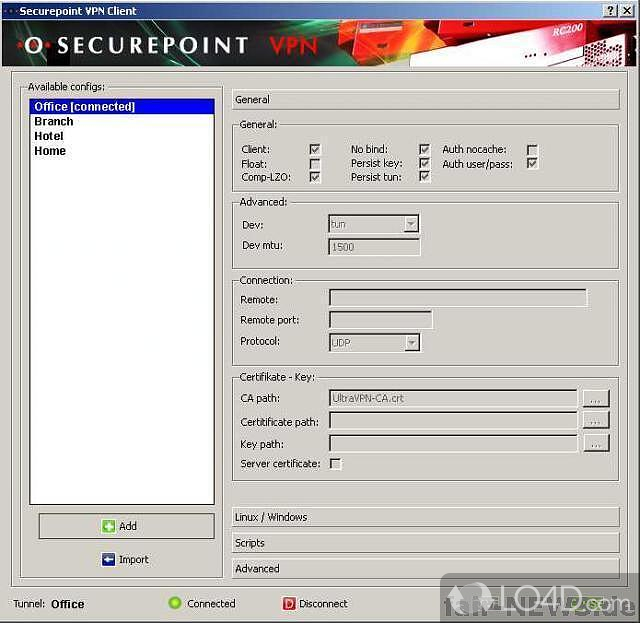Toggle the Persist tun checkbox

(424, 176)
